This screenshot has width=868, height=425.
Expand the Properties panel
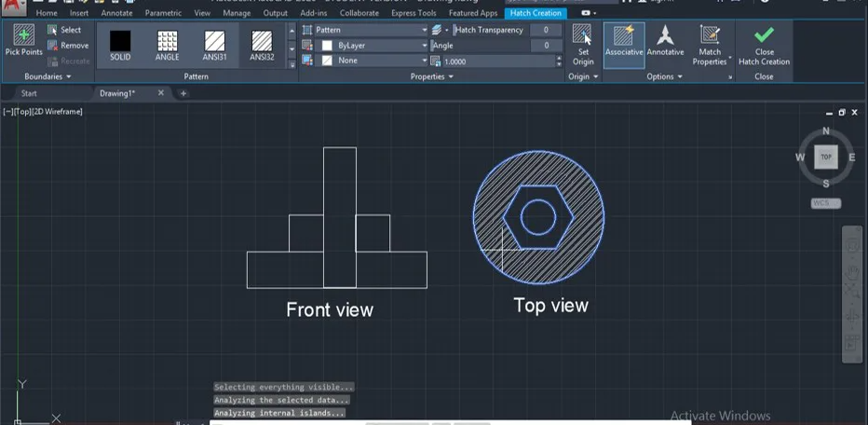[432, 76]
